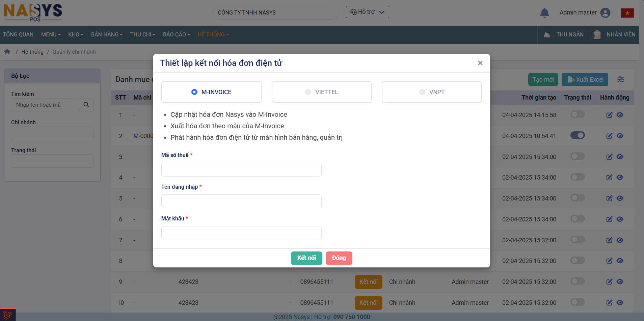Screen dimensions: 644x321
Task: Click the Tạo mới button
Action: click(x=543, y=80)
